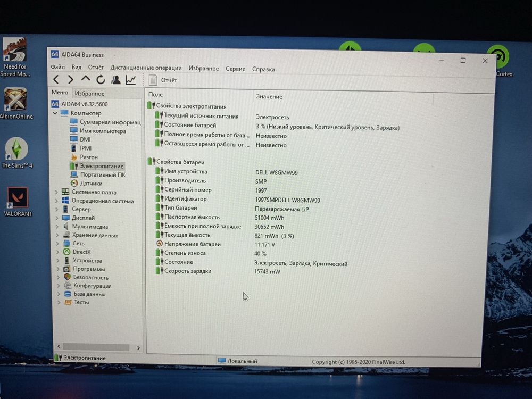Open the Дистанционные операции menu

point(146,68)
